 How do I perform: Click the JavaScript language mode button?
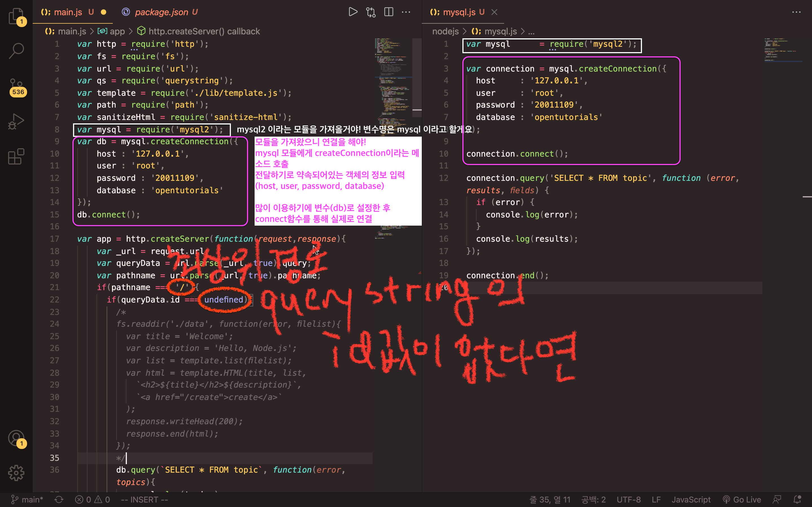pos(691,500)
